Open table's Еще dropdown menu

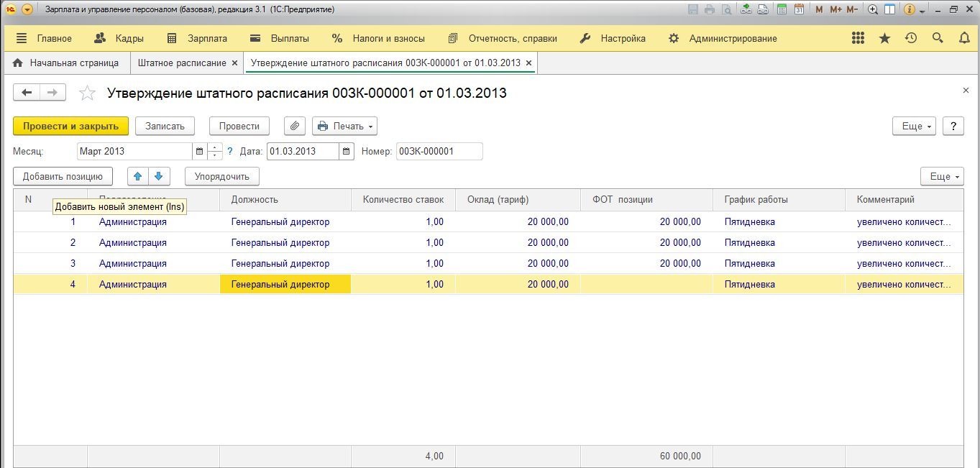pos(941,176)
